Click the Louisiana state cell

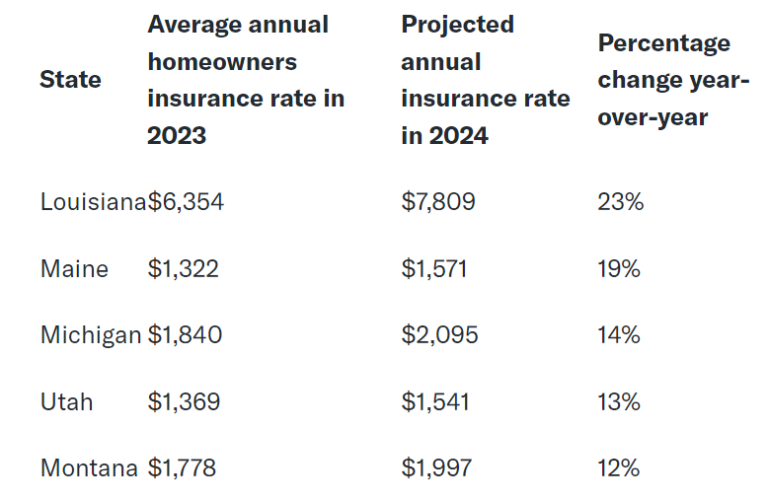coord(93,202)
